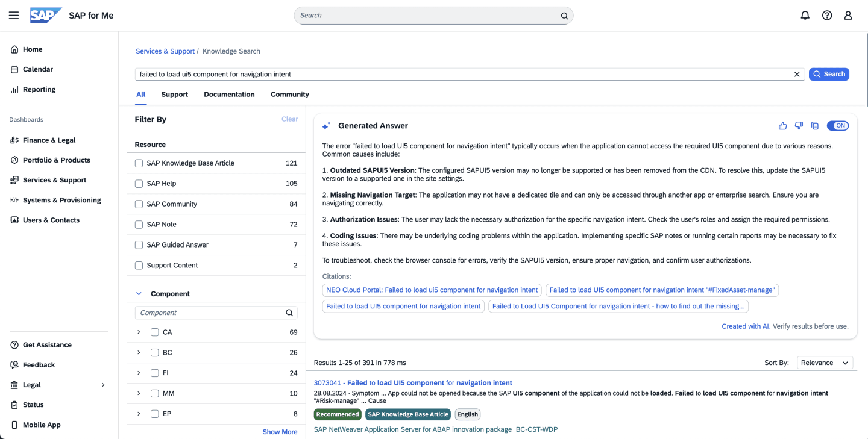Screen dimensions: 868x439
Task: Open the user profile icon
Action: tap(848, 15)
